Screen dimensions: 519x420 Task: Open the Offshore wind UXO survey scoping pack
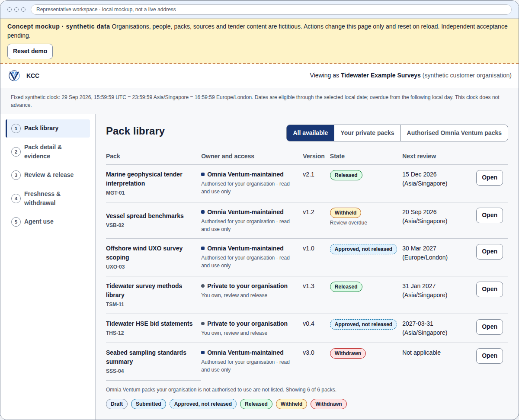point(489,251)
